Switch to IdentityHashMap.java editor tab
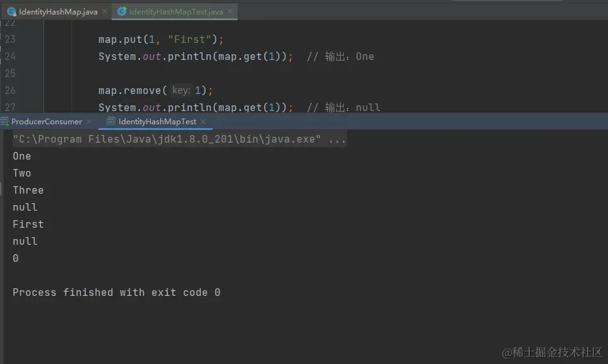The height and width of the screenshot is (364, 608). (x=58, y=11)
